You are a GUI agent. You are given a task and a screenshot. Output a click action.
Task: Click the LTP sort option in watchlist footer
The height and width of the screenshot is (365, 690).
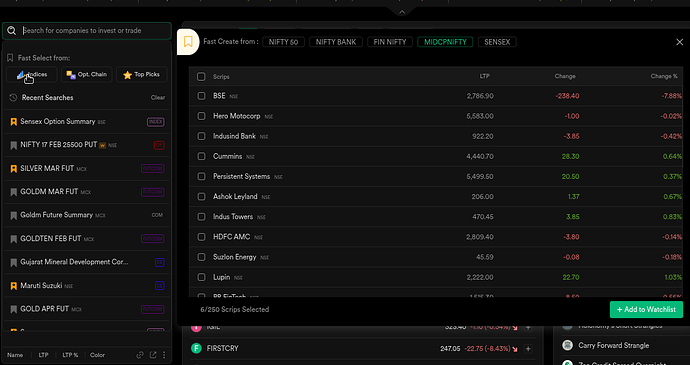tap(43, 355)
